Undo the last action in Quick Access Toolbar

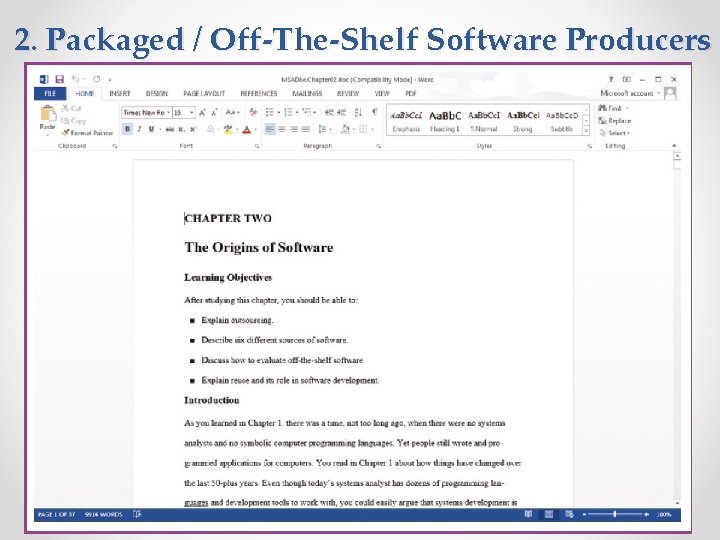75,79
